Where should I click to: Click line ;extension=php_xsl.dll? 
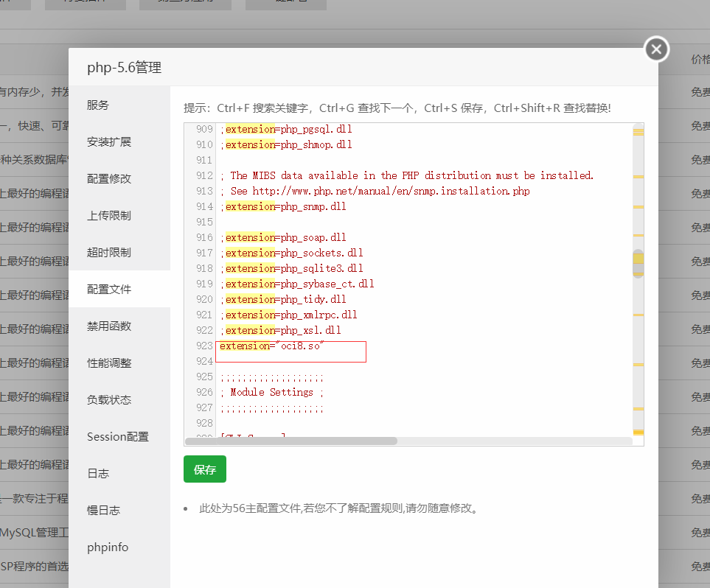(x=281, y=330)
